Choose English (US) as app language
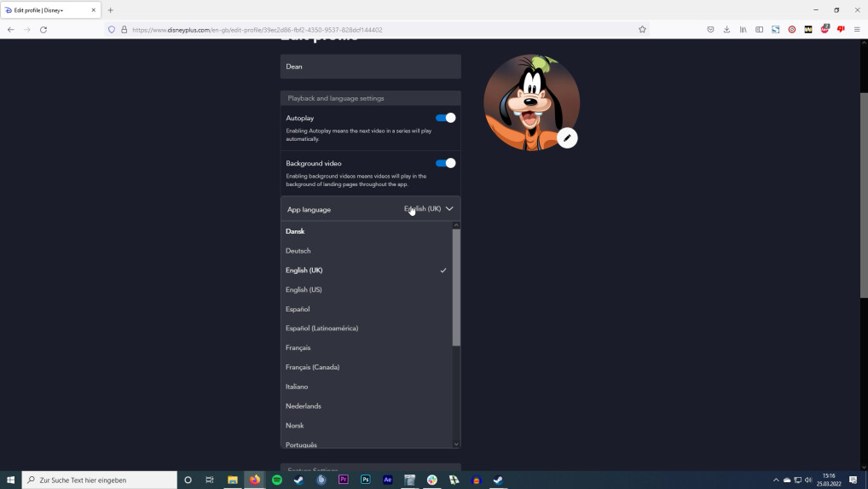Screen dimensions: 868x489 coord(304,289)
